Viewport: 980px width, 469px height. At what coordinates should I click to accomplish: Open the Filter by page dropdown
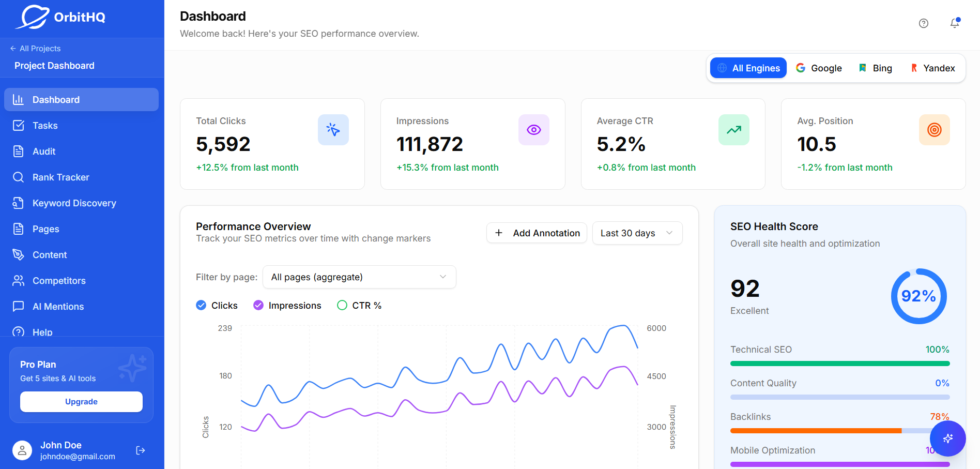click(359, 277)
